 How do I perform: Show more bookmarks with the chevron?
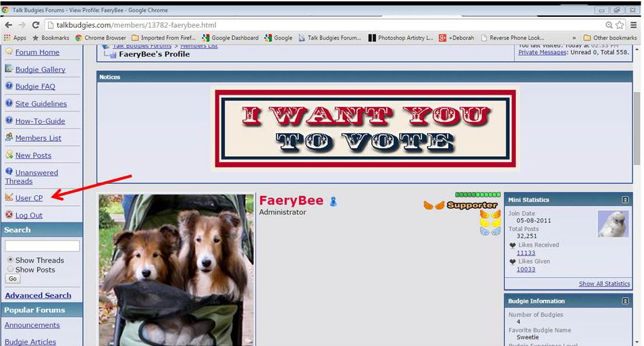(574, 38)
